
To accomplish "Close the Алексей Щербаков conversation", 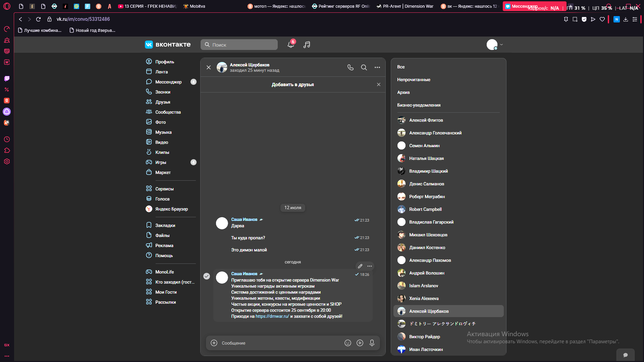I will pyautogui.click(x=209, y=67).
